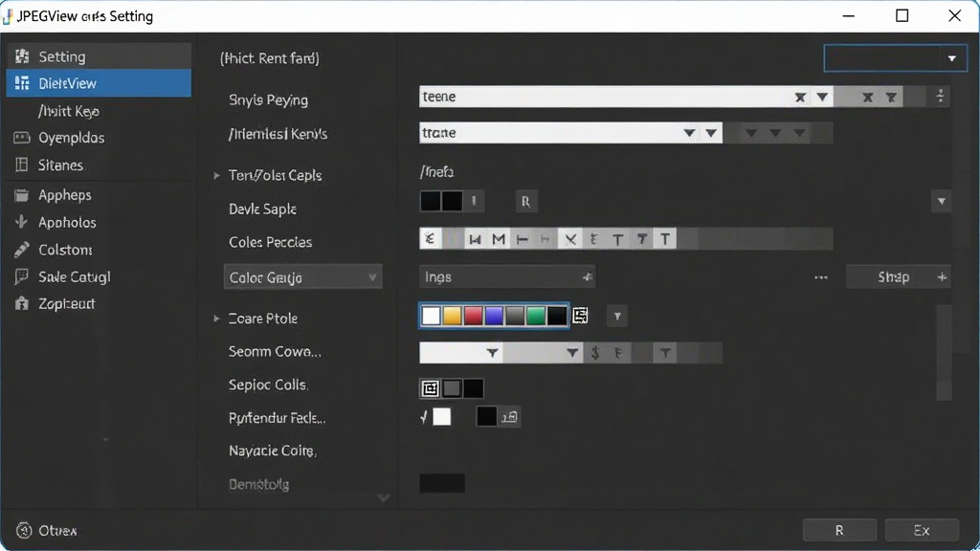Select the red color swatch
Image resolution: width=980 pixels, height=551 pixels.
(473, 316)
